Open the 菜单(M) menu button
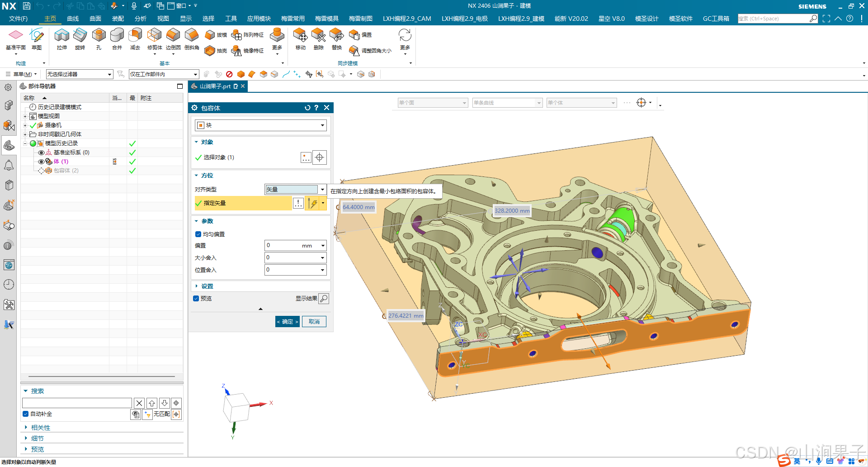Image resolution: width=868 pixels, height=467 pixels. (x=21, y=74)
